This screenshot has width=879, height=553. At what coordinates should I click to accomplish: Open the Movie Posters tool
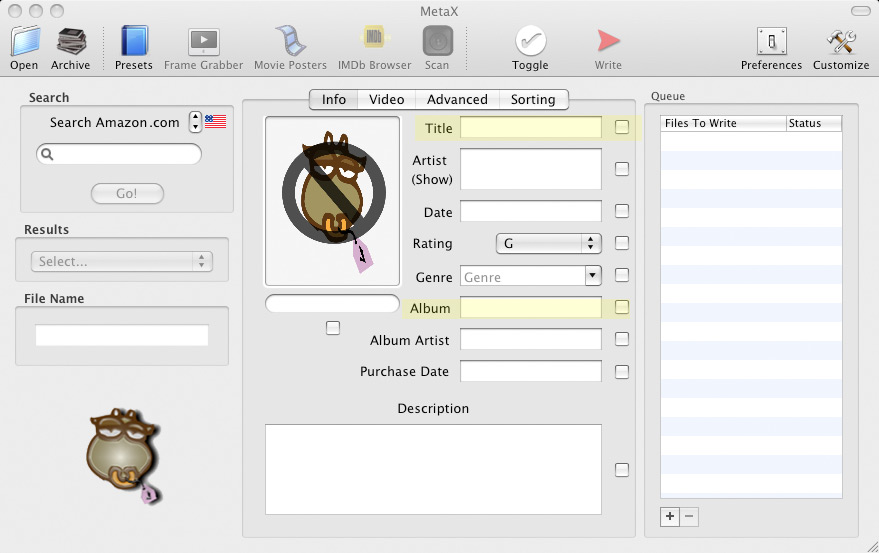(290, 41)
